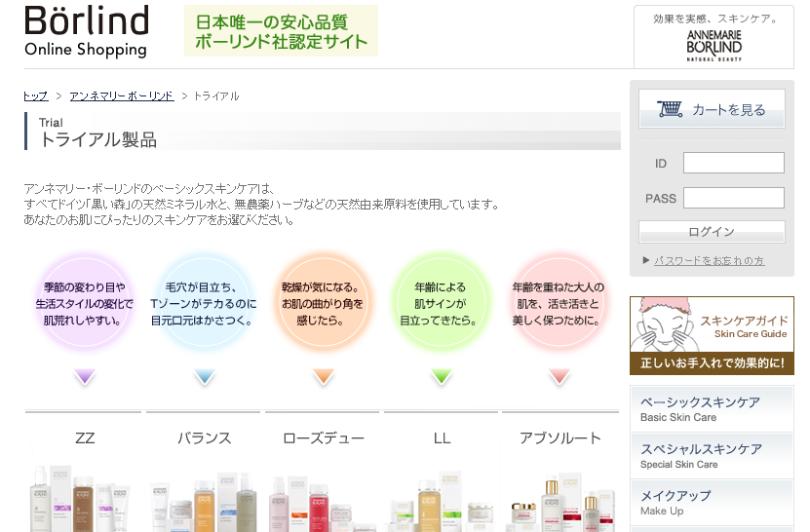This screenshot has width=810, height=532.
Task: Open LL product image
Action: pyautogui.click(x=441, y=502)
